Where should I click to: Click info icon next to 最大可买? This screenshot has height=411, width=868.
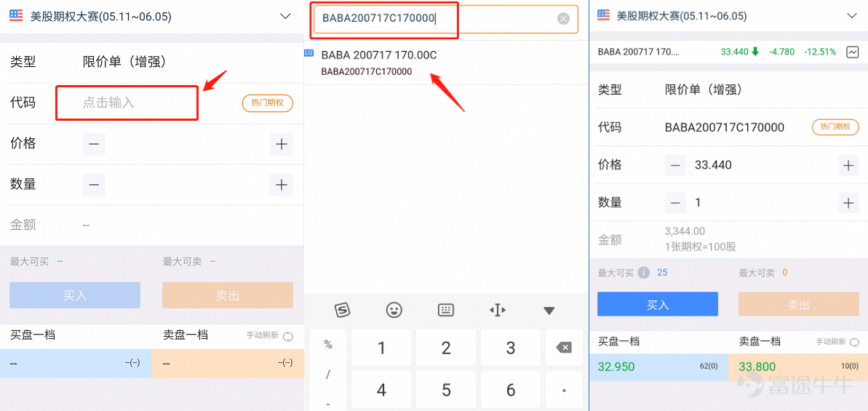tap(643, 273)
